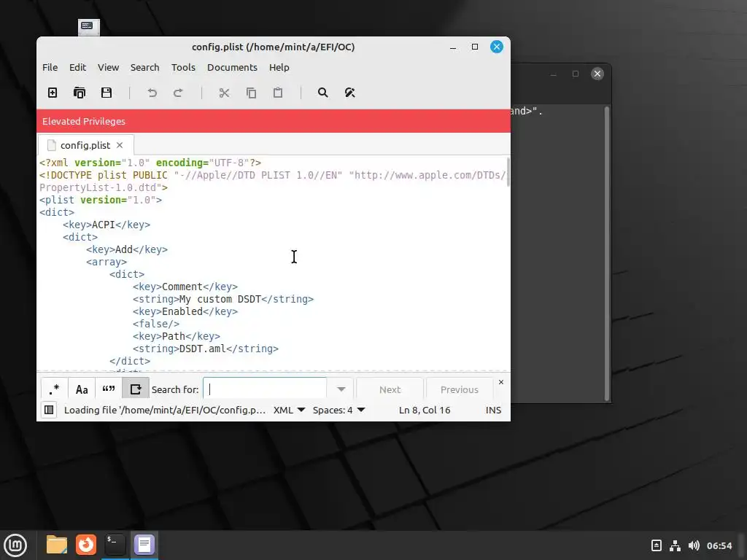Viewport: 747px width, 560px height.
Task: Expand the search history dropdown
Action: 341,389
